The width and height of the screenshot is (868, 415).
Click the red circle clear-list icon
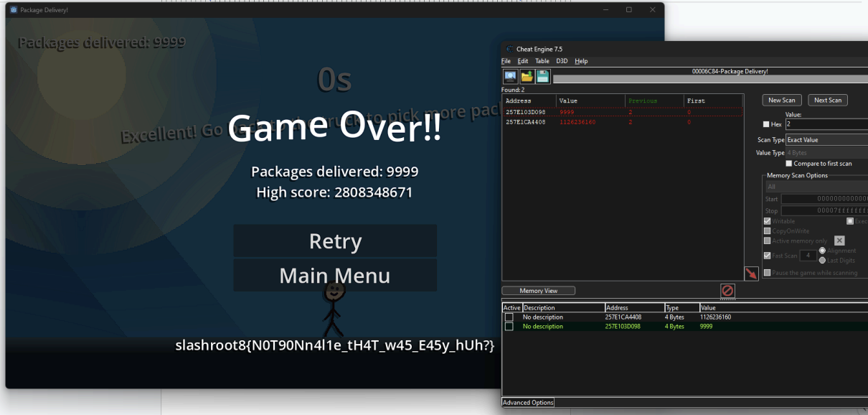727,291
